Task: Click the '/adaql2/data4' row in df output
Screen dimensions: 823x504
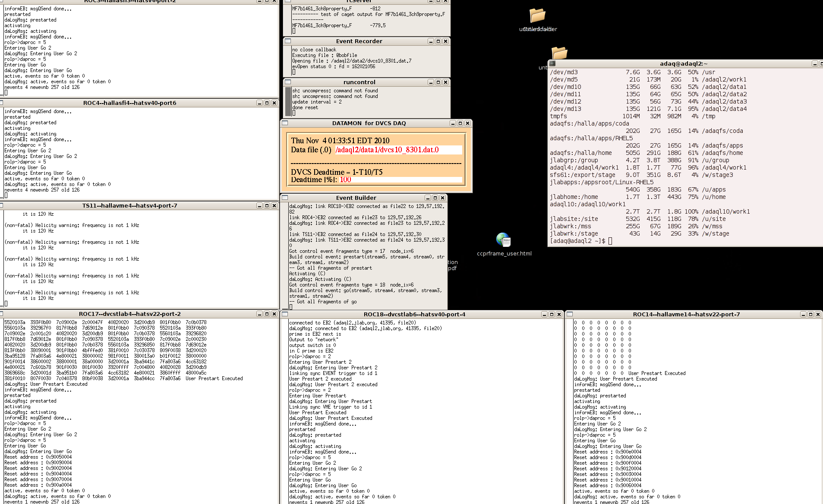Action: [648, 109]
